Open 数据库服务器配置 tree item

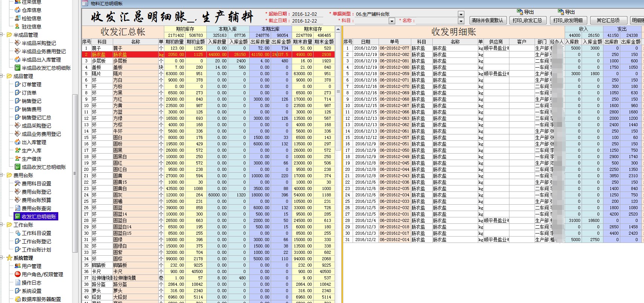pos(41,299)
